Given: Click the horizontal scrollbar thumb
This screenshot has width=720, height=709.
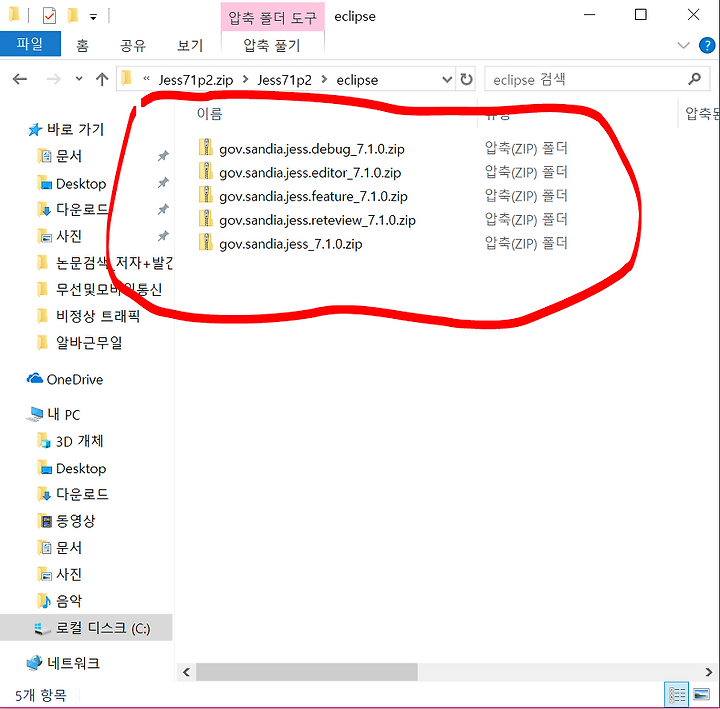Looking at the screenshot, I should click(x=307, y=672).
